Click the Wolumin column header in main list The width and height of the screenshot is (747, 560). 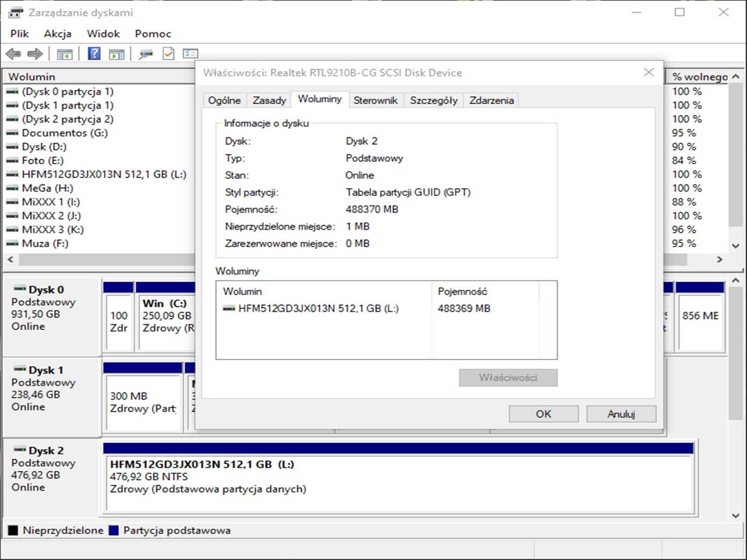click(x=99, y=77)
